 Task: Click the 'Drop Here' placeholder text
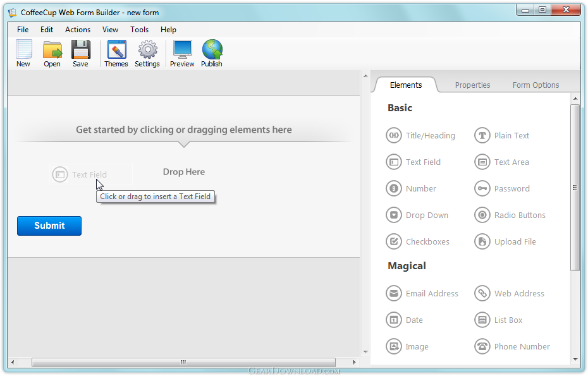tap(184, 172)
